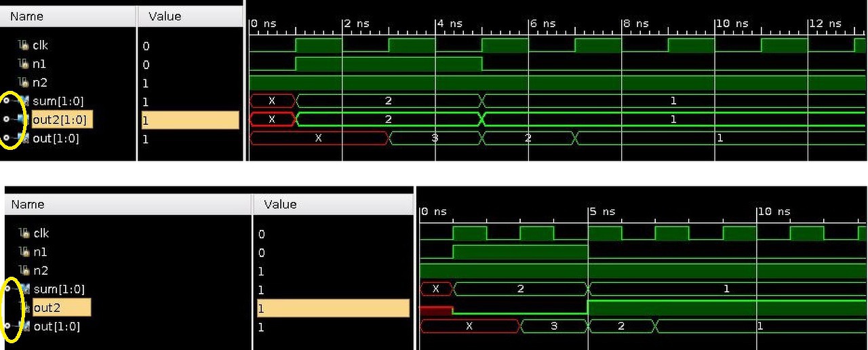Click Name column header in bottom panel
The width and height of the screenshot is (868, 350).
pos(27,204)
